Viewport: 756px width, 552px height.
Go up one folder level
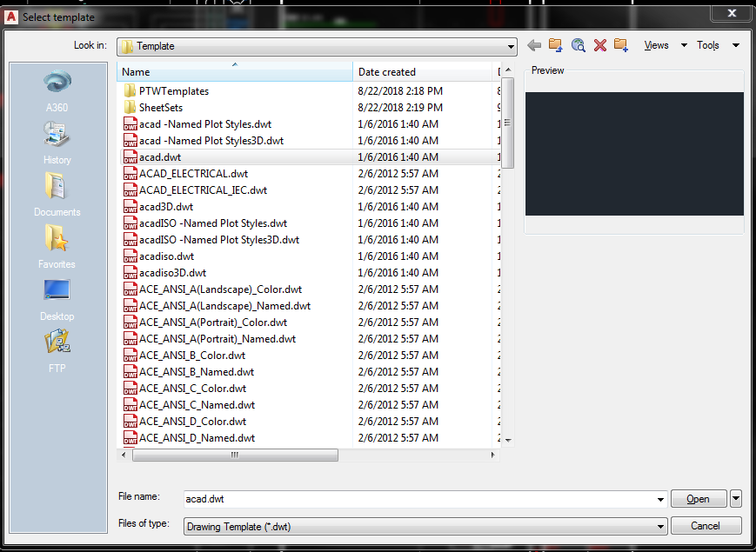tap(556, 44)
